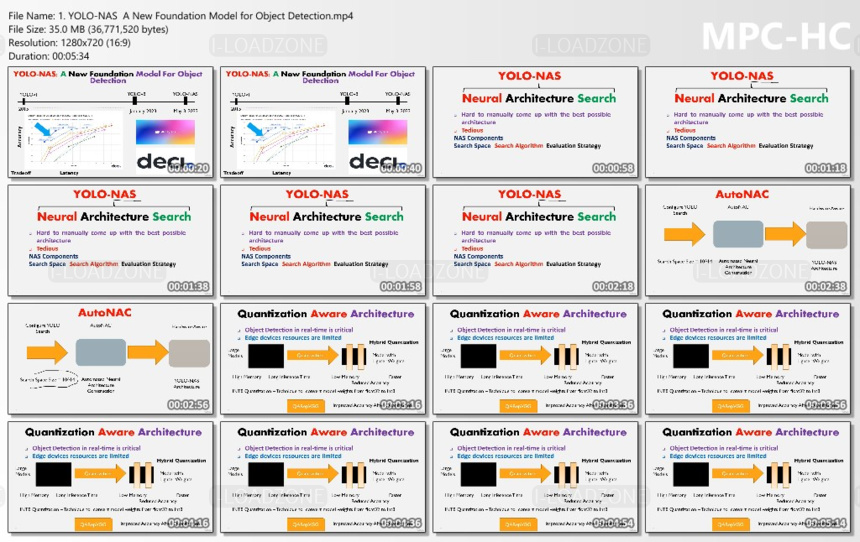The image size is (860, 542).
Task: Open the thumbnail at timestamp 00:00:20
Action: [110, 122]
